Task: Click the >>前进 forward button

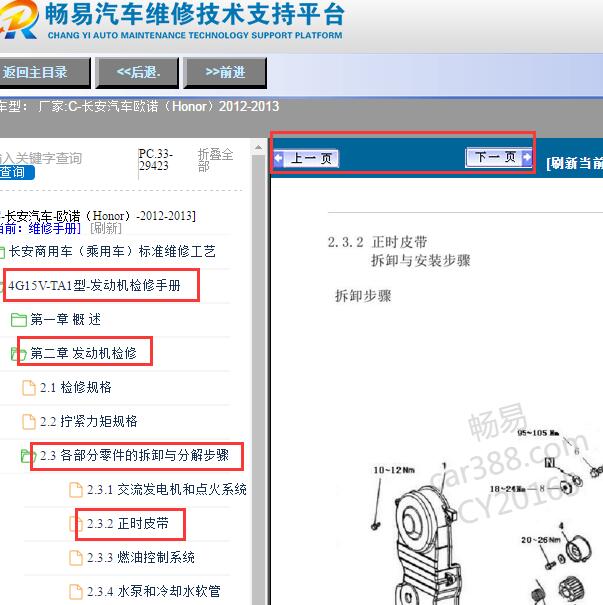Action: tap(225, 73)
